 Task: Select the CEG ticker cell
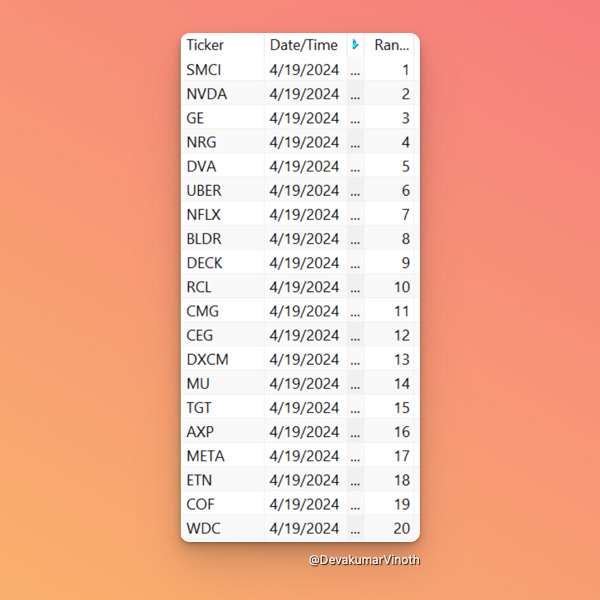pos(222,335)
